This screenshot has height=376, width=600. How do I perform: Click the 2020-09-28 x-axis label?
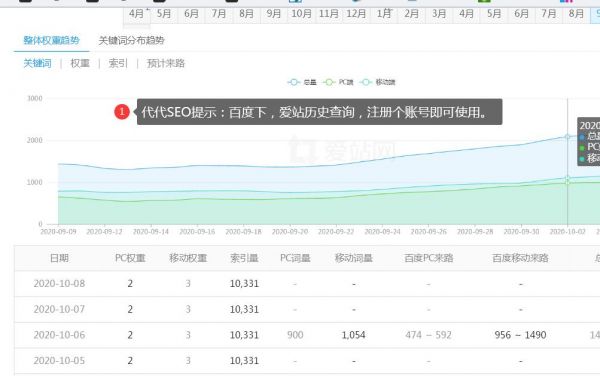click(475, 231)
